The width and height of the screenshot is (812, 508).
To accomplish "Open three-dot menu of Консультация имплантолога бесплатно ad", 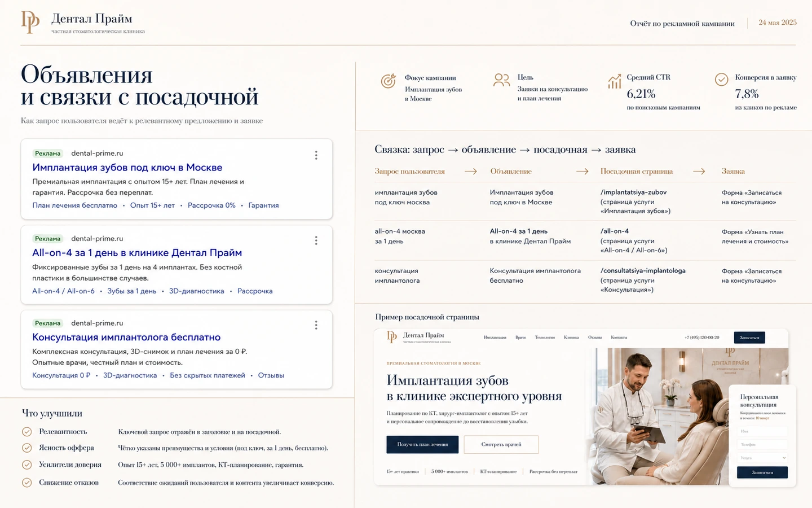I will tap(316, 325).
